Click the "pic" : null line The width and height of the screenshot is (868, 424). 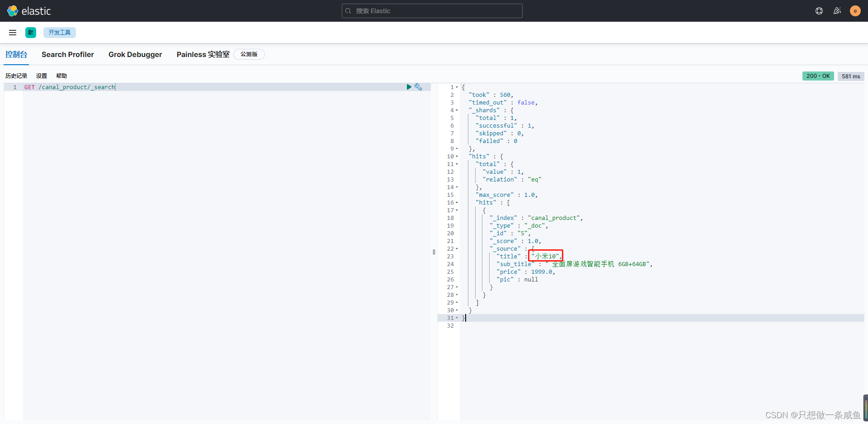[x=517, y=280]
